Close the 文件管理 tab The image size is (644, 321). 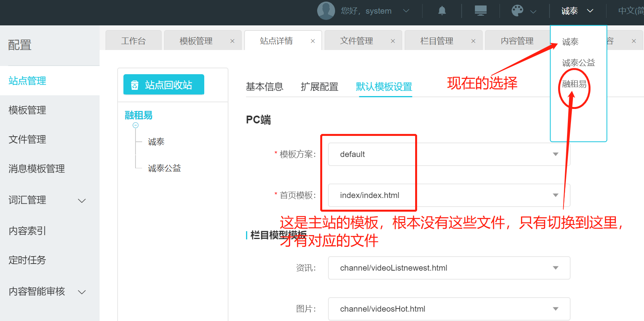[393, 41]
